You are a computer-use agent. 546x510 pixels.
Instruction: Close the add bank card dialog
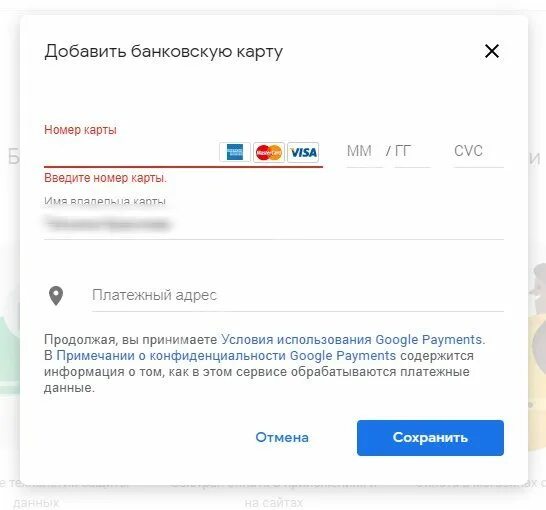point(492,51)
